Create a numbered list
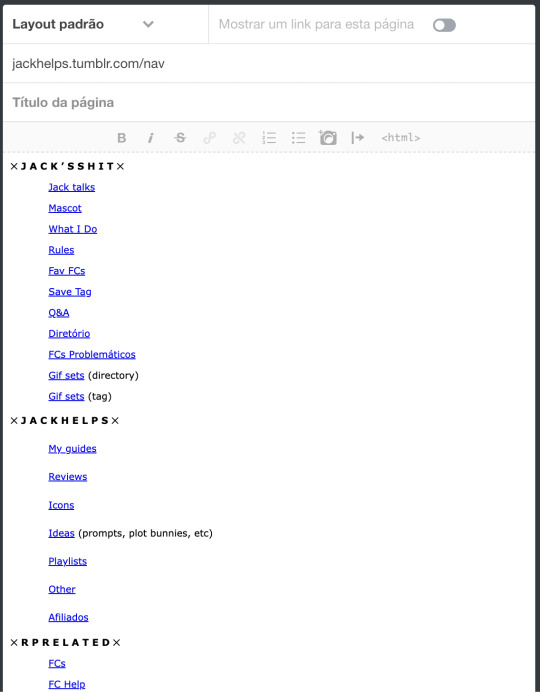540x692 pixels. pos(269,138)
